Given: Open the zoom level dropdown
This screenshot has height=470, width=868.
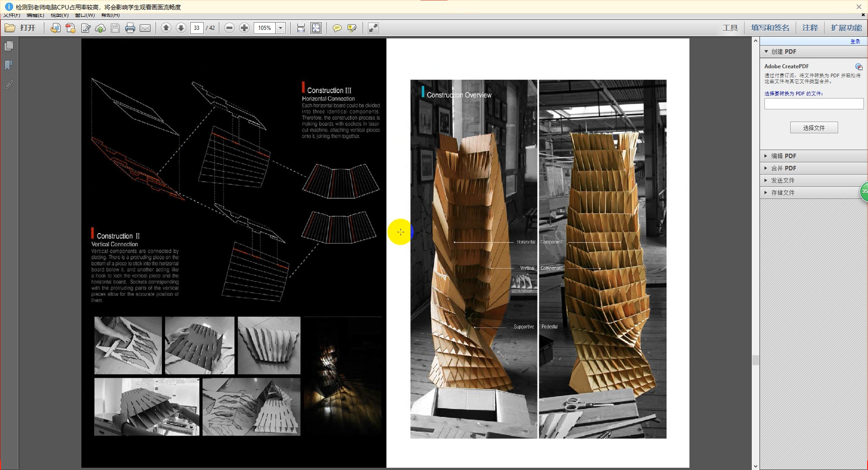Looking at the screenshot, I should coord(280,28).
